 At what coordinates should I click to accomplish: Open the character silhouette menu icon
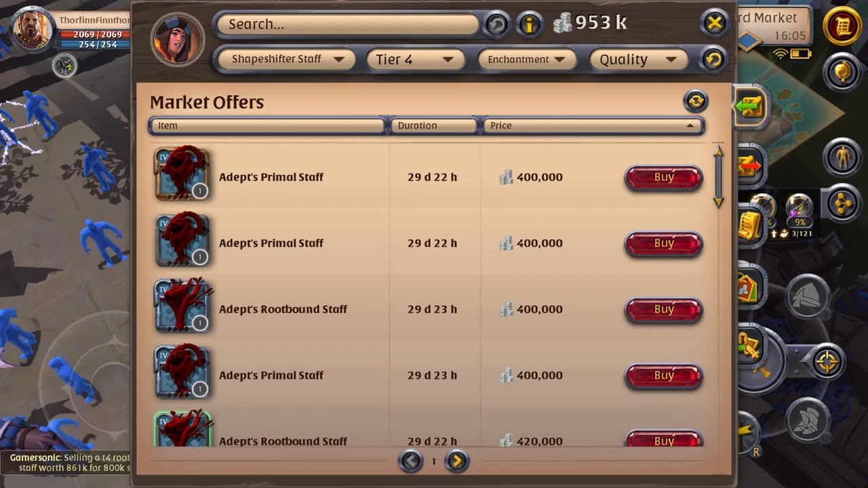842,157
